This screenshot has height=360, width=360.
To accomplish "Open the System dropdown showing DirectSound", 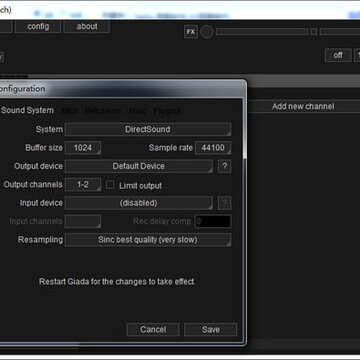I will click(x=148, y=129).
